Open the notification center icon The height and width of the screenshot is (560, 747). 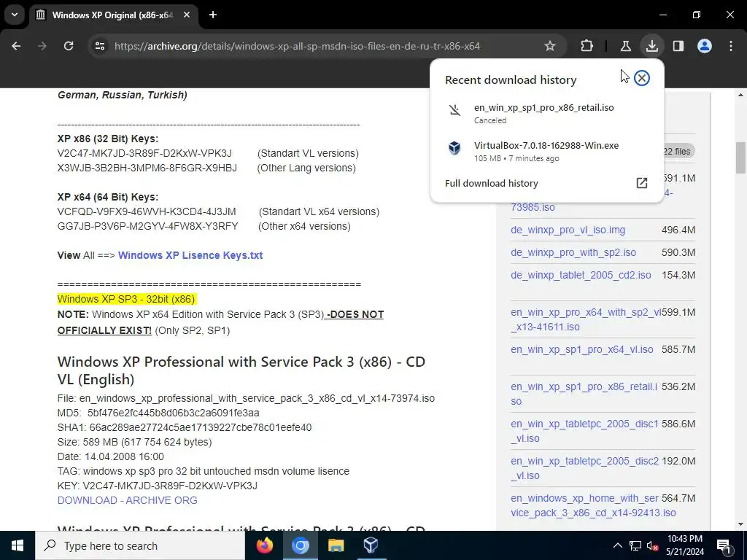724,545
